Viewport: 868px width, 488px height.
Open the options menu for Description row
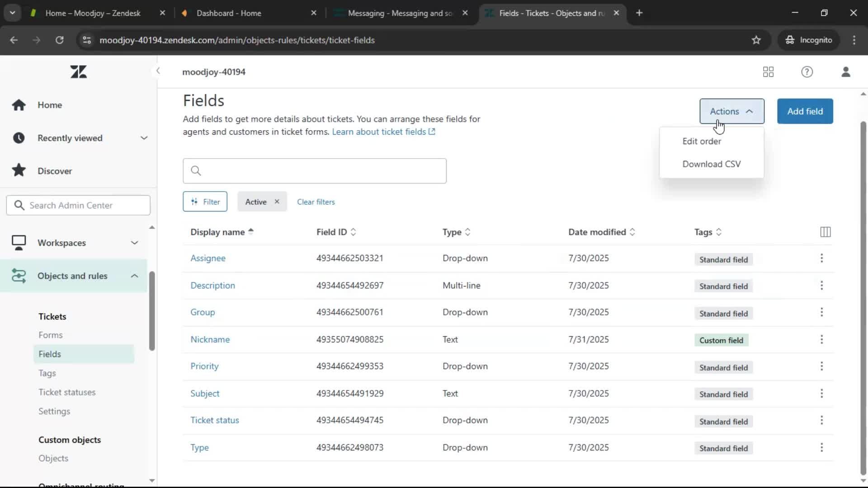[x=821, y=286]
